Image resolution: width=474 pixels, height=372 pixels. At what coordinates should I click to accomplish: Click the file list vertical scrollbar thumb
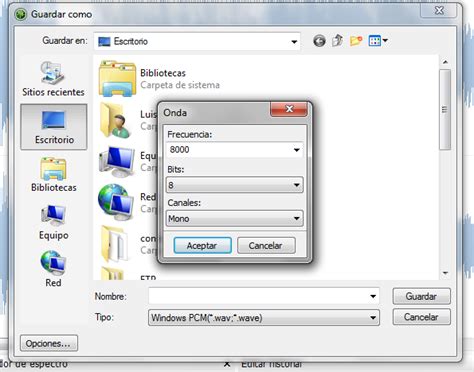(x=445, y=110)
